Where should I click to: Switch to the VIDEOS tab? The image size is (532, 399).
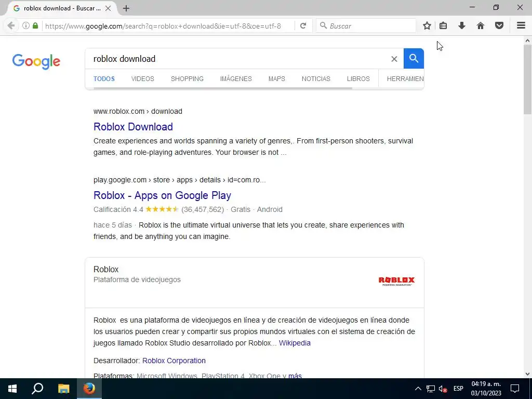pyautogui.click(x=142, y=79)
